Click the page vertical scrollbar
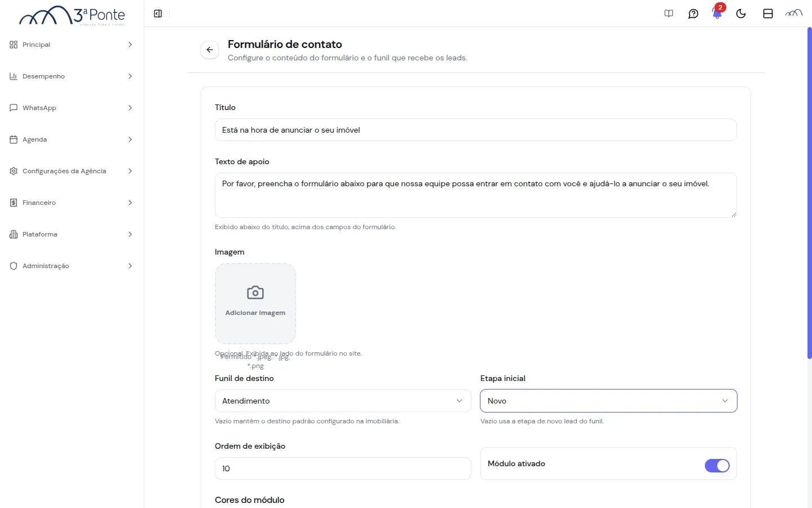Viewport: 812px width, 508px height. coord(809,193)
